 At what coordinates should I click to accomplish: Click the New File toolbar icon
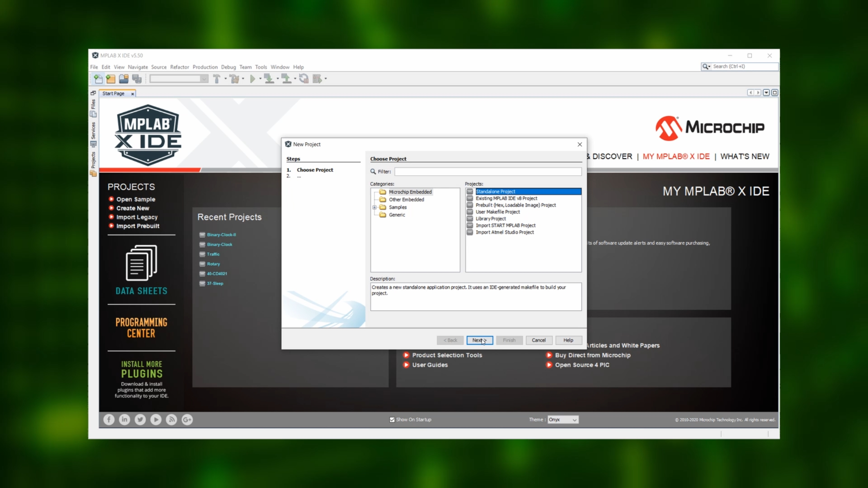click(x=98, y=79)
